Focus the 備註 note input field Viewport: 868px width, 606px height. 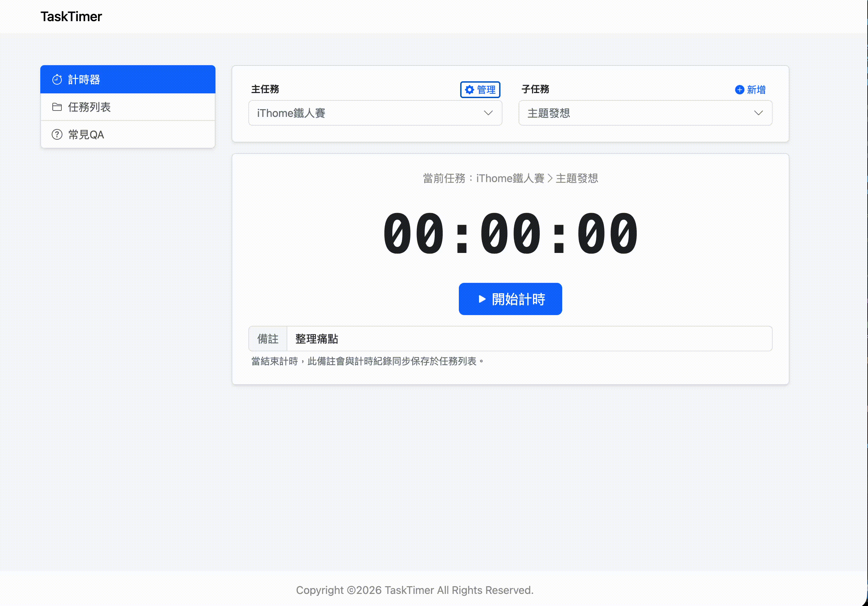pos(529,339)
